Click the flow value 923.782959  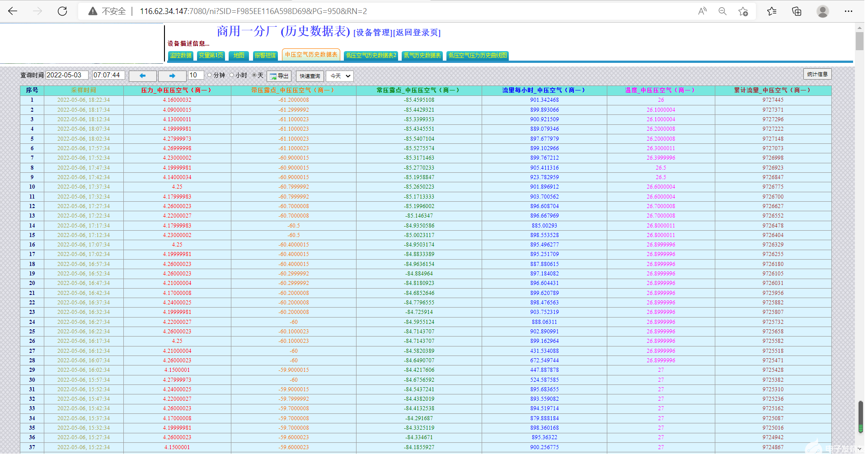pos(544,177)
